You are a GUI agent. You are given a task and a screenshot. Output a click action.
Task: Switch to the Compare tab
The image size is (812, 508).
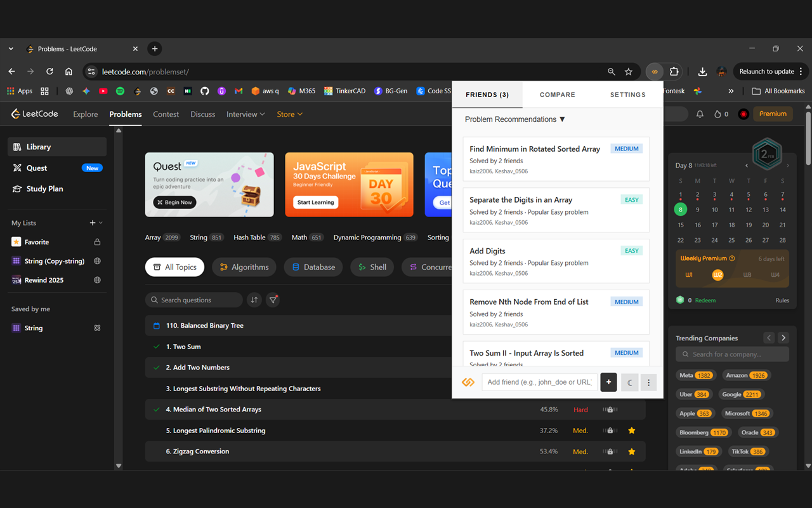557,95
